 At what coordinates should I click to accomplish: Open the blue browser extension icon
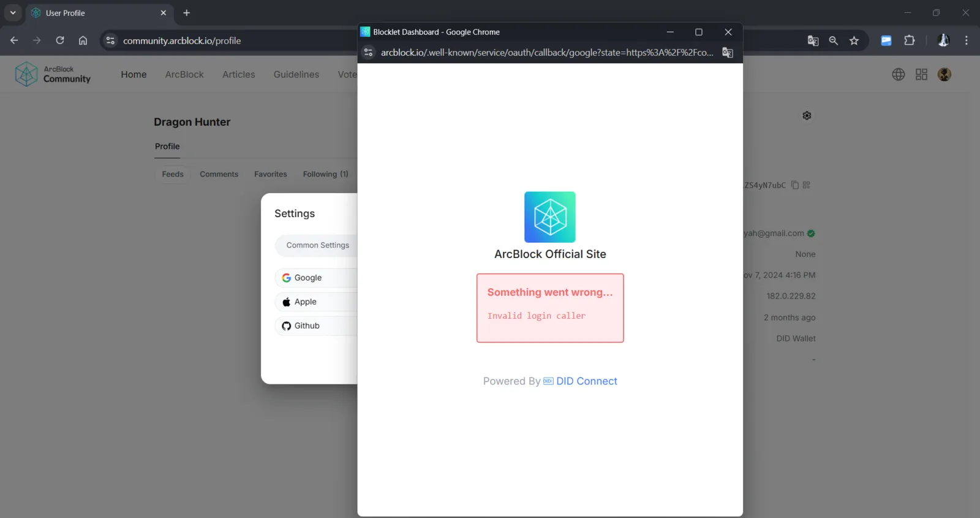886,40
